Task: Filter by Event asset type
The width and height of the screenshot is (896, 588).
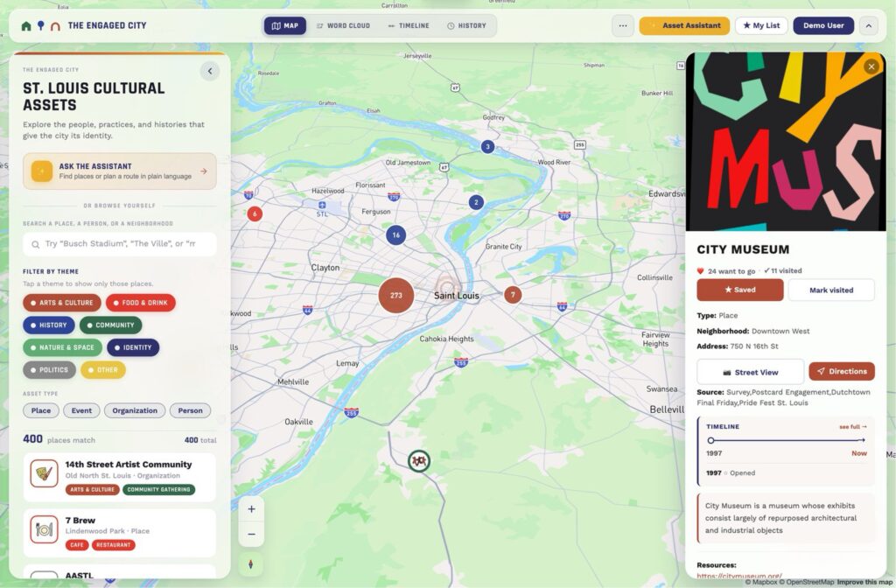Action: (81, 410)
